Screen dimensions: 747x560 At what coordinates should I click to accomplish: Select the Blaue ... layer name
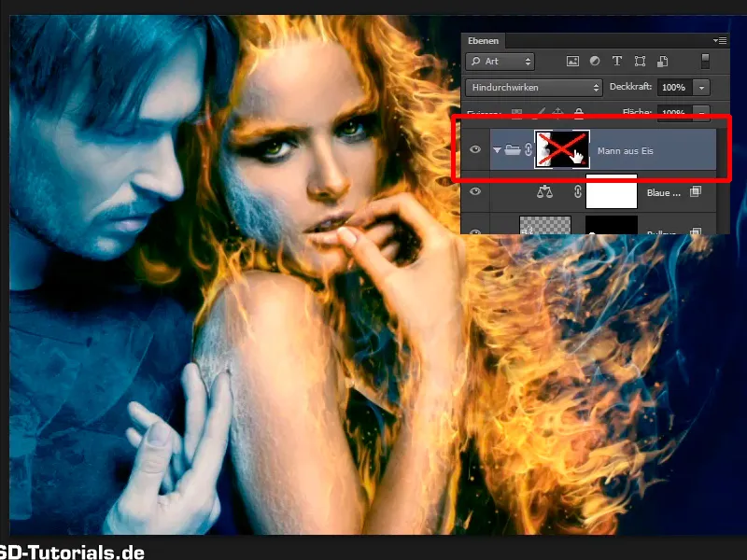(664, 193)
